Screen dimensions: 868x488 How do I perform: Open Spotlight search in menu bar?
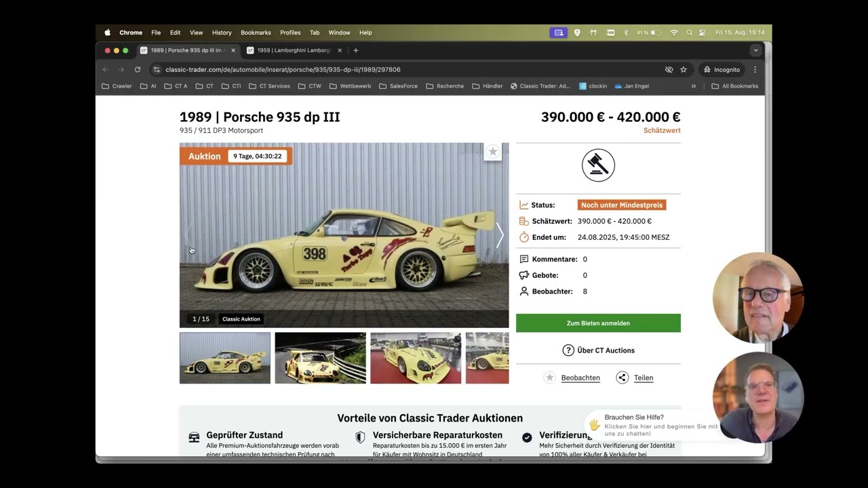[689, 33]
